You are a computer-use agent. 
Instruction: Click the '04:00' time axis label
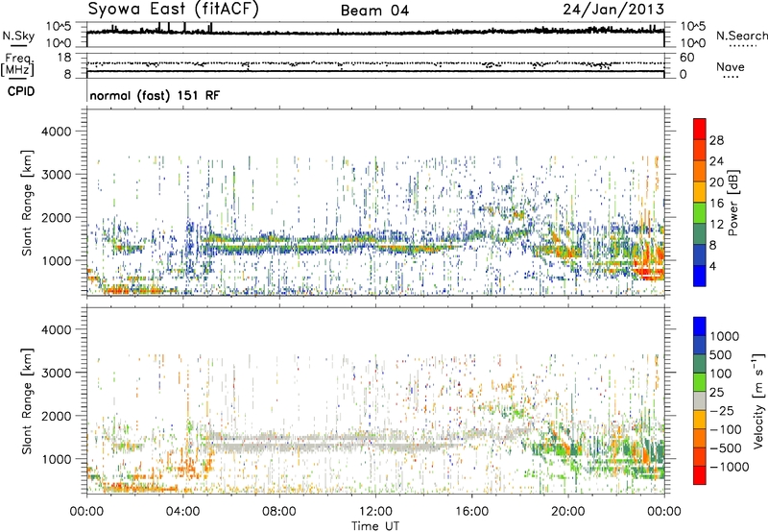pyautogui.click(x=182, y=512)
